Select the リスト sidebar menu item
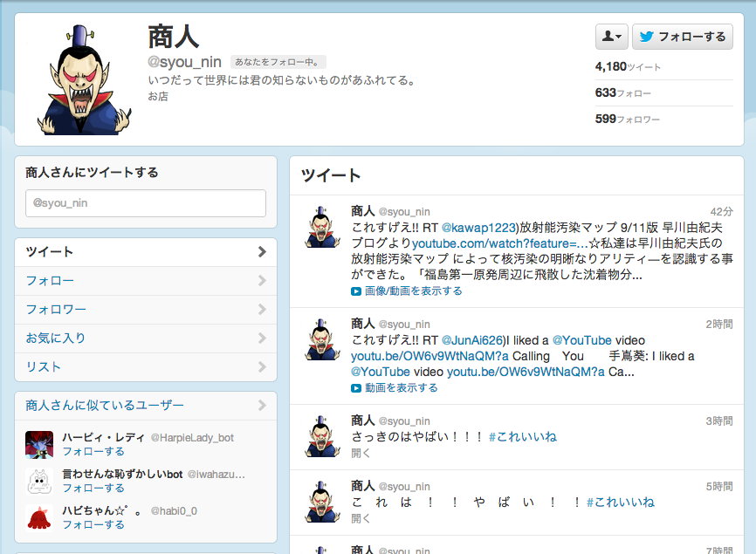The image size is (756, 554). [x=146, y=367]
